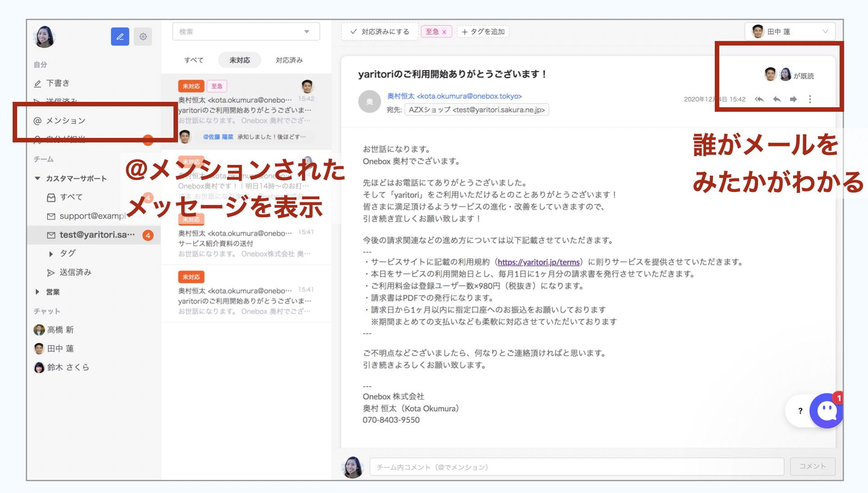The height and width of the screenshot is (493, 868).
Task: Mark message as 対応済みにする
Action: [x=380, y=32]
